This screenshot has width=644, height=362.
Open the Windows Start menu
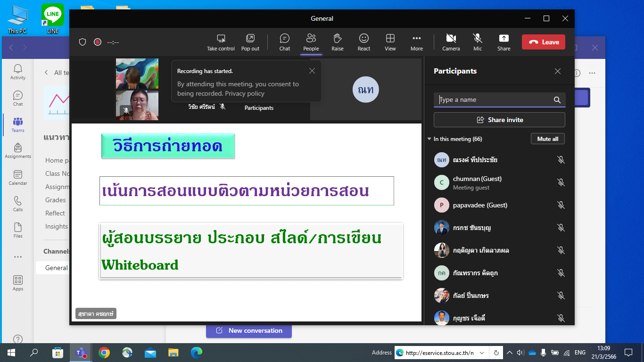11,352
